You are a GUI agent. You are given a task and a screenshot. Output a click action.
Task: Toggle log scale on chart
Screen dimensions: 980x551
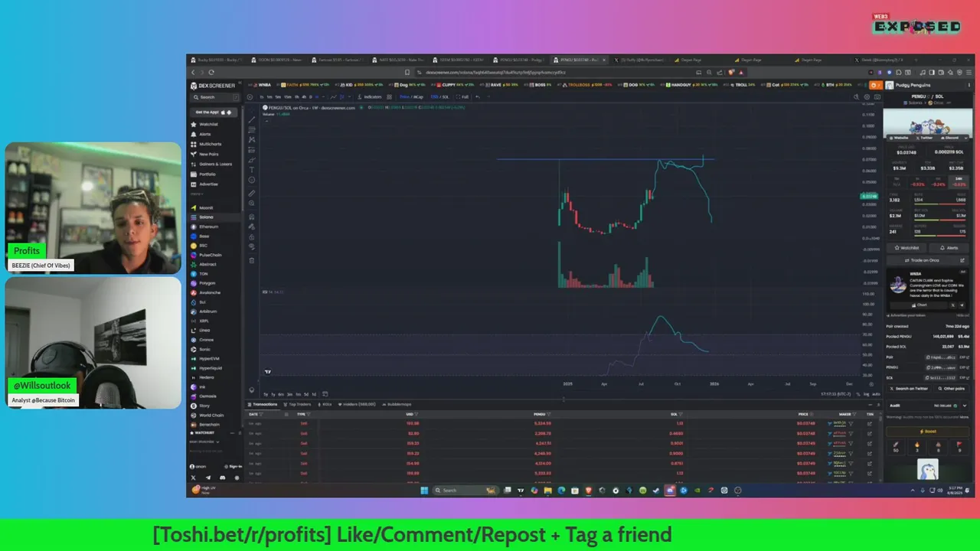click(x=866, y=394)
